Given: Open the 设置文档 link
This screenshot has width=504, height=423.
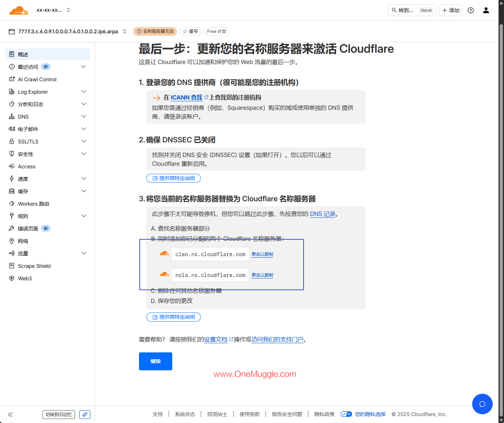Looking at the screenshot, I should [x=216, y=340].
